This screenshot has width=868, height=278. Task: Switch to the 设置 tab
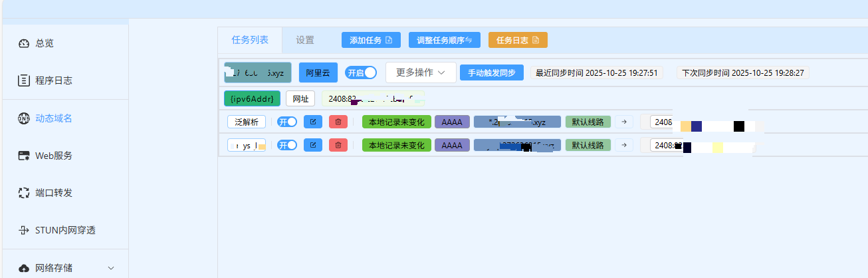click(x=305, y=40)
